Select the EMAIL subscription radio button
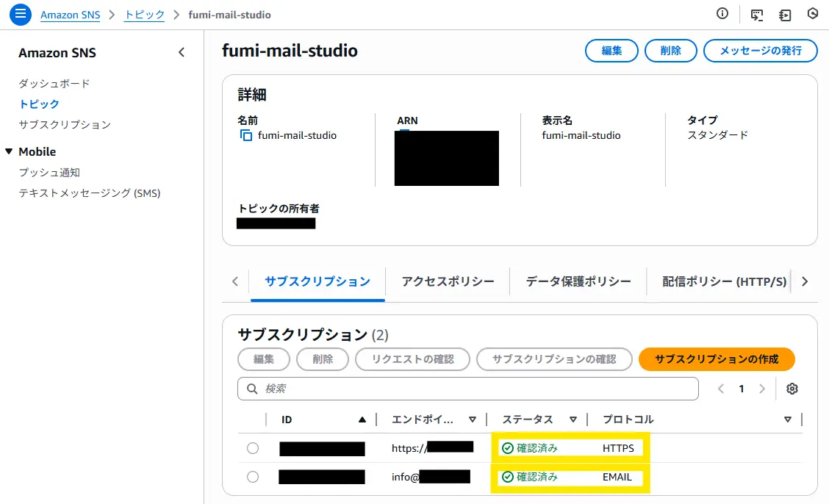The width and height of the screenshot is (829, 504). click(x=253, y=477)
